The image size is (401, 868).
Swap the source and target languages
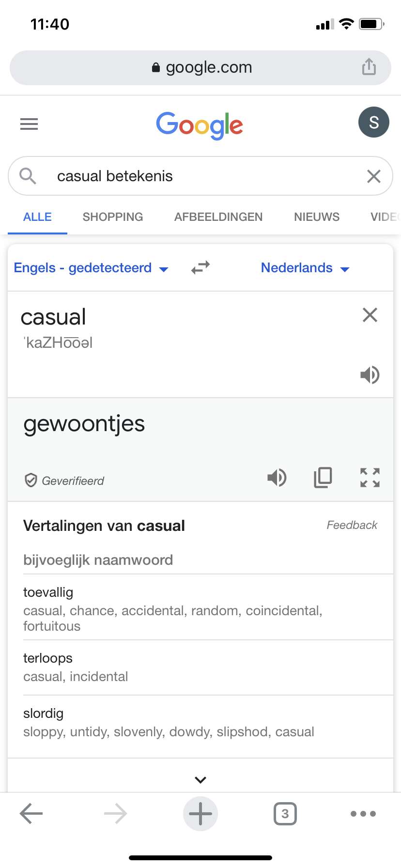coord(200,267)
